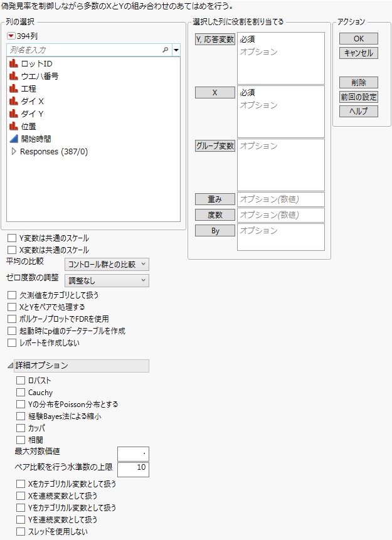Click the ウエハ番号 nominal column icon
Viewport: 392px width, 540px height.
pyautogui.click(x=14, y=76)
